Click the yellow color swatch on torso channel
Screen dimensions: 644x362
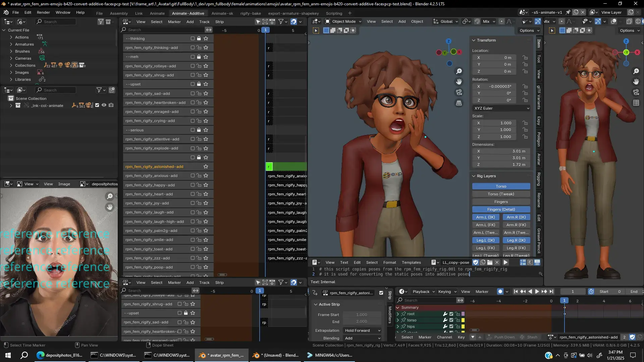[x=463, y=320]
